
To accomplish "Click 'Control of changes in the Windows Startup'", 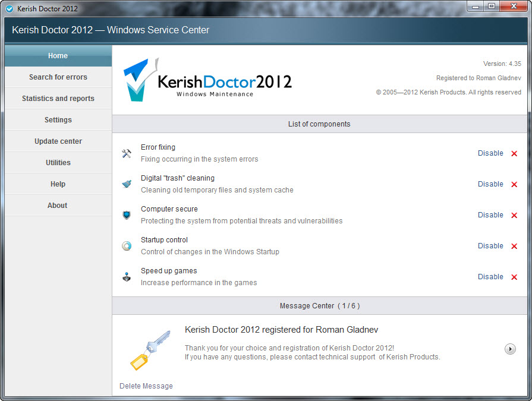I will 210,251.
